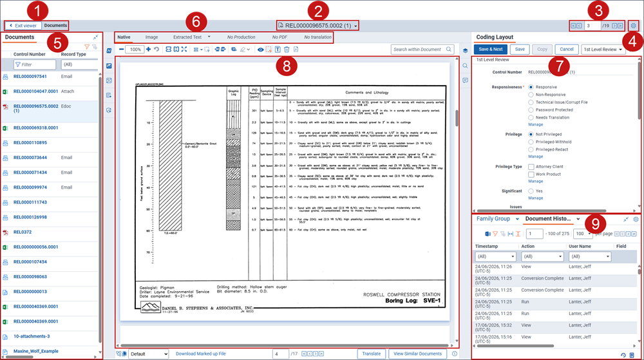
Task: Select Non-Responsive radio option
Action: click(531, 95)
